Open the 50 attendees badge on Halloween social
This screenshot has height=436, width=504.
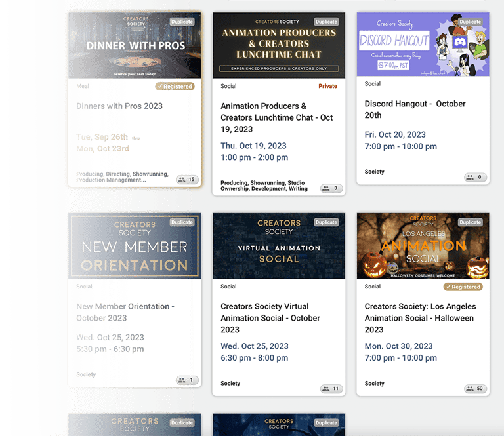point(475,389)
